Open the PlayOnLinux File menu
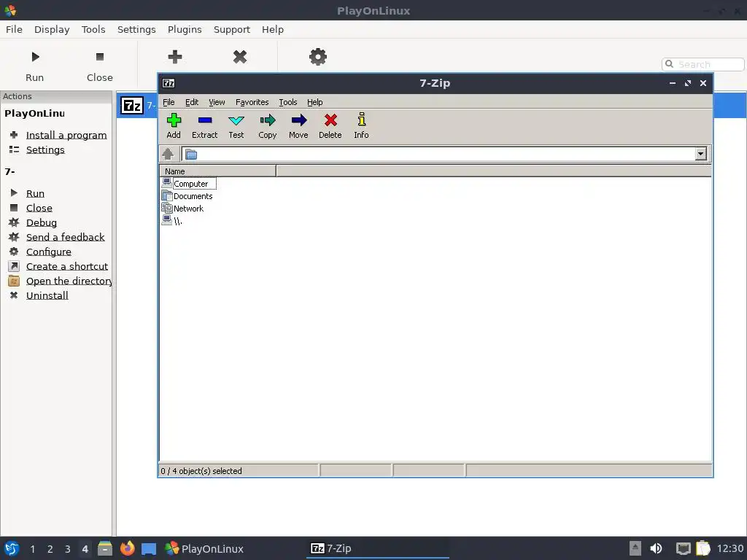Screen dimensions: 747x560 (14, 29)
